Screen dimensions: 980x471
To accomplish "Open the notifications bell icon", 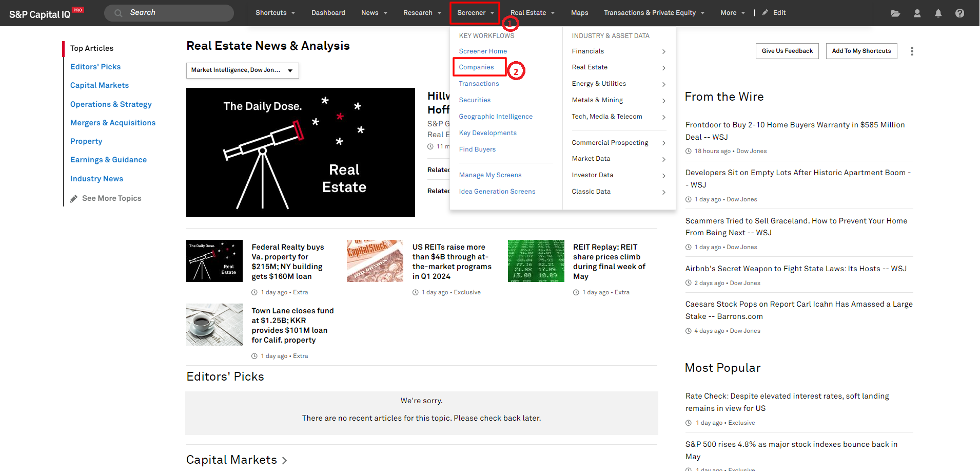I will coord(938,13).
